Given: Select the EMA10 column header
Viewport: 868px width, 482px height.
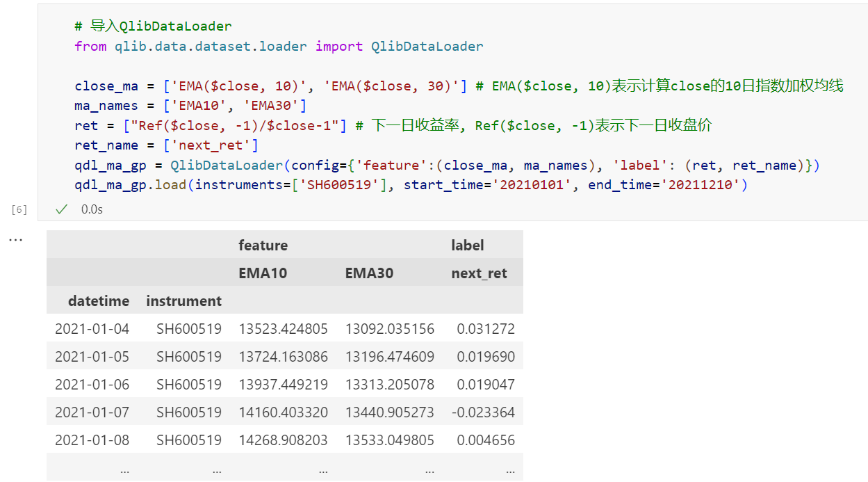Looking at the screenshot, I should [263, 273].
